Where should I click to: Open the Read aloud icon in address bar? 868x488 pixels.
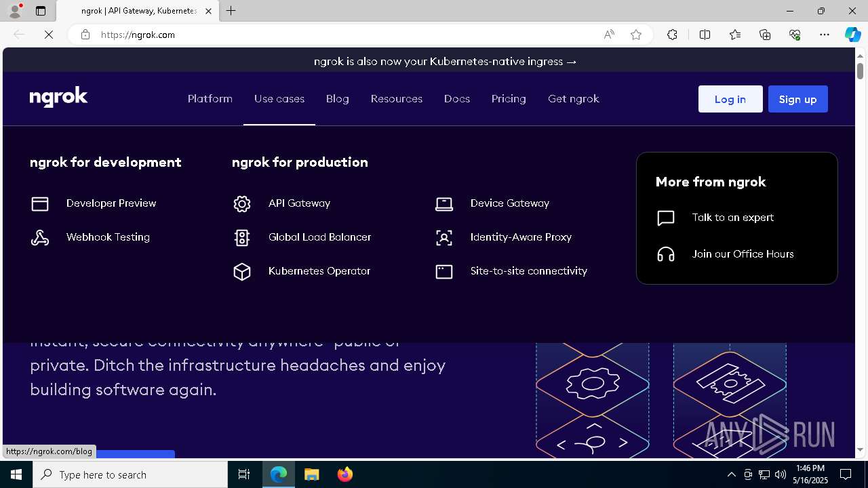pyautogui.click(x=609, y=35)
